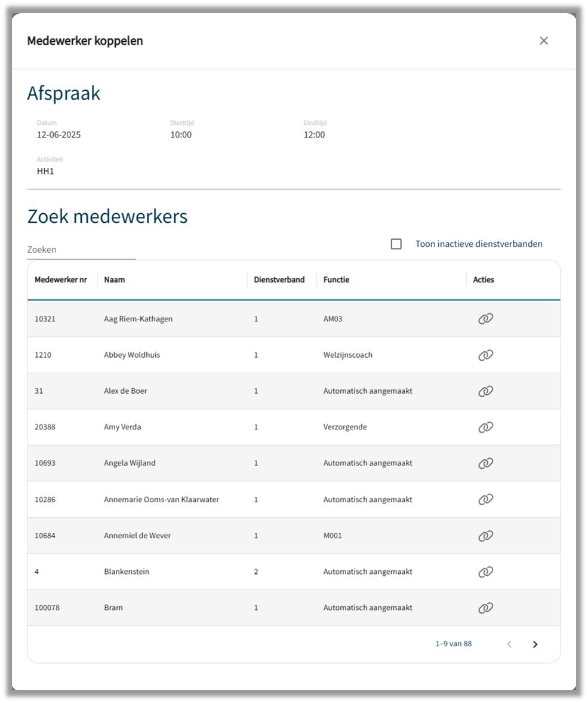Link employee Bram via chain icon

click(x=485, y=608)
